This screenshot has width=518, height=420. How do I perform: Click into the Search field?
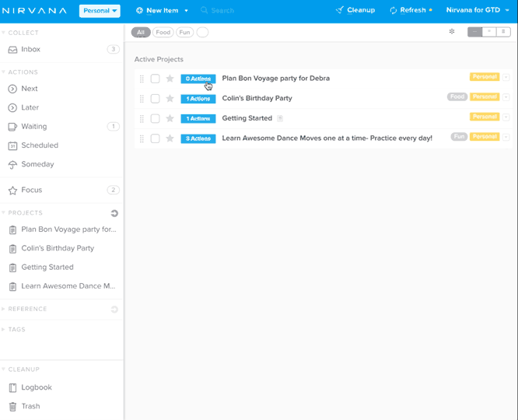(x=241, y=11)
